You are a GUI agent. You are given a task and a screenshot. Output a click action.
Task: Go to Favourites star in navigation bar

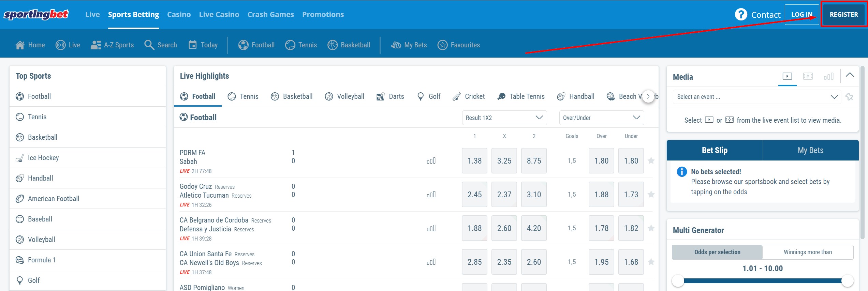442,45
